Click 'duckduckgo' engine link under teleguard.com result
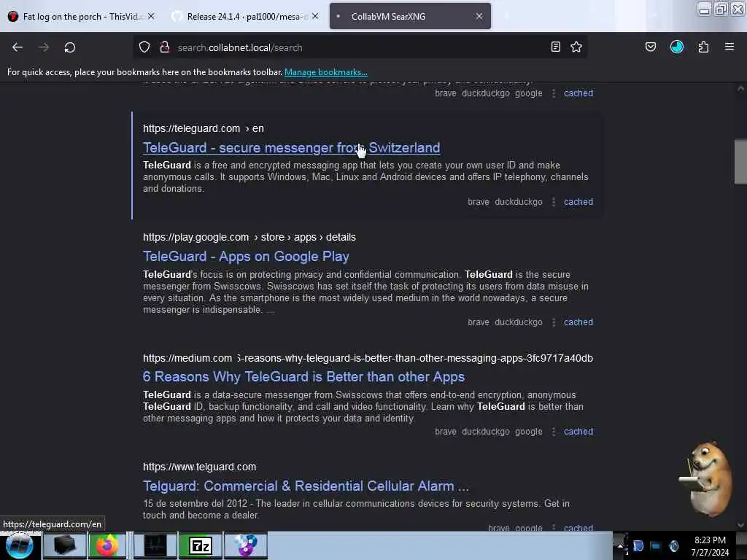Screen dimensions: 747x560 [519, 202]
